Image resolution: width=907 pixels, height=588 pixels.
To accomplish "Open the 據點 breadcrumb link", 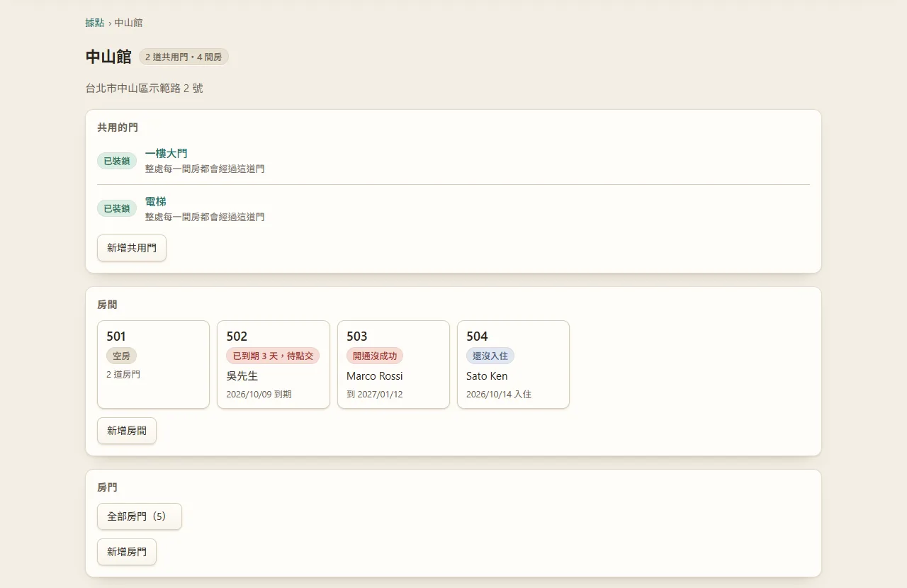I will [x=95, y=23].
